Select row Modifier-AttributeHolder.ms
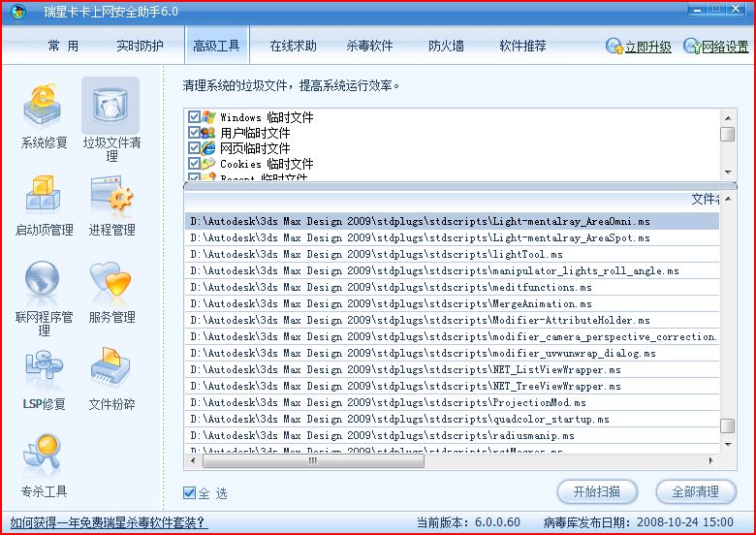 point(453,320)
